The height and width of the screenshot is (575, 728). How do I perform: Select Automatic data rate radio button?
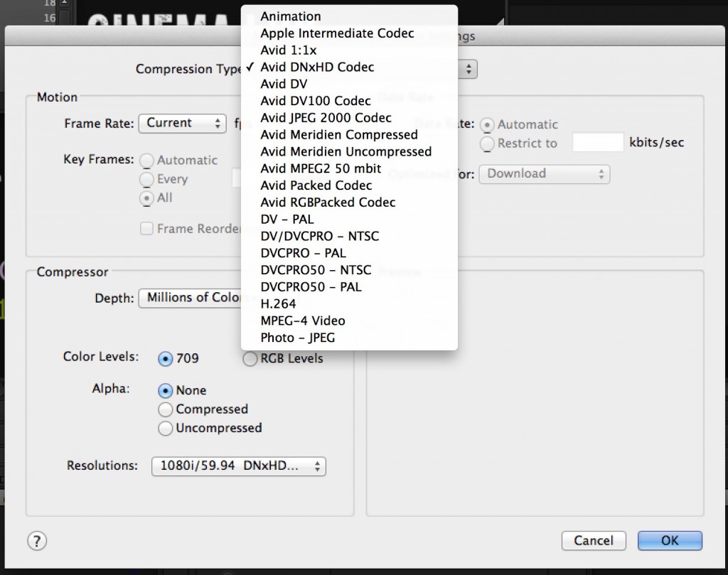point(487,125)
